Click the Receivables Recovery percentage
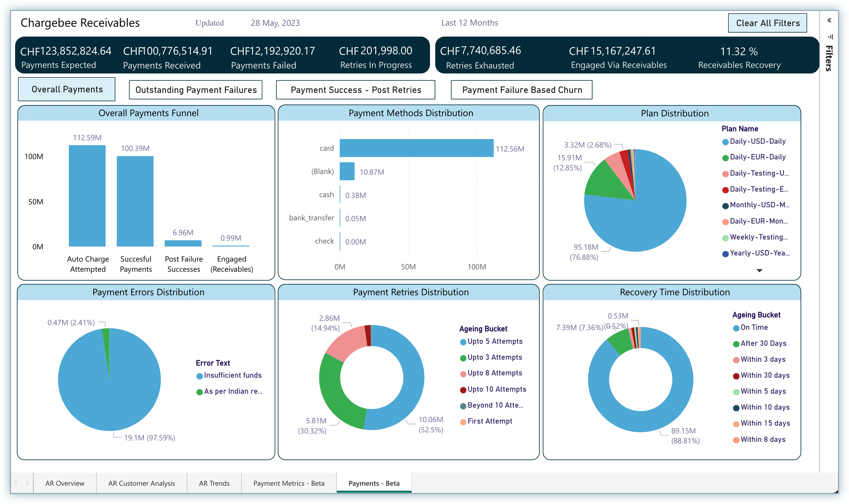The image size is (849, 504). click(x=739, y=51)
